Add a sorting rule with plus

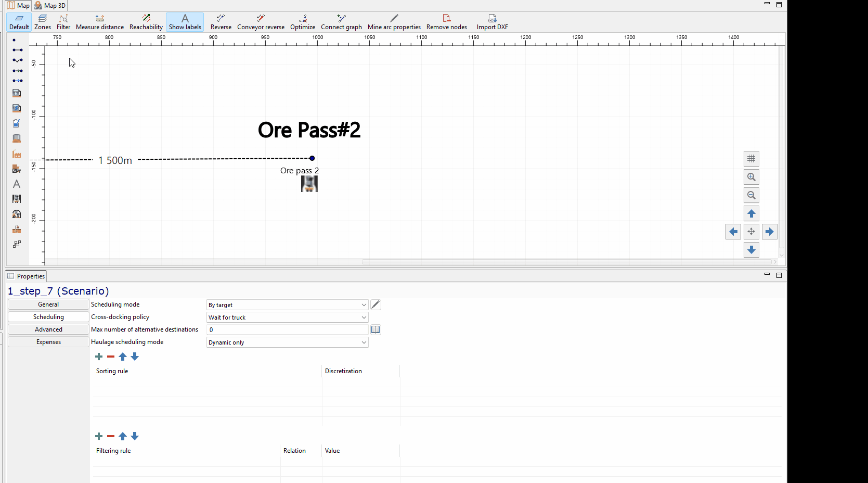pyautogui.click(x=99, y=357)
